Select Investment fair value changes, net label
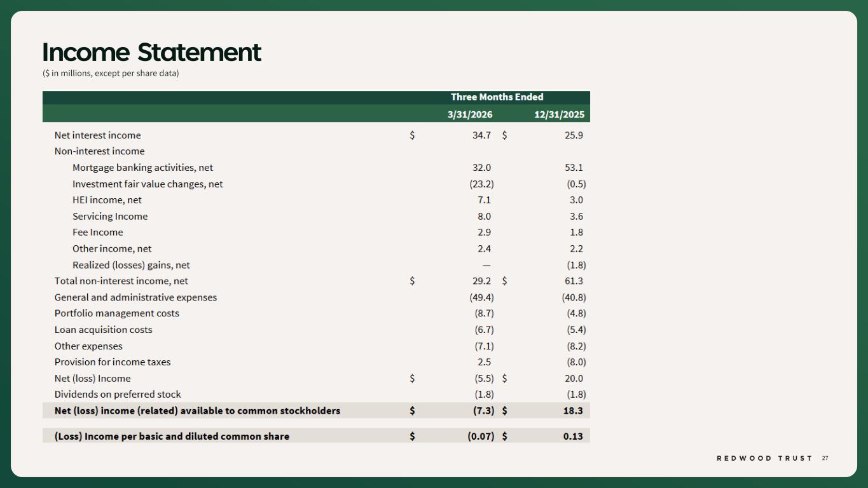868x488 pixels. pos(148,184)
